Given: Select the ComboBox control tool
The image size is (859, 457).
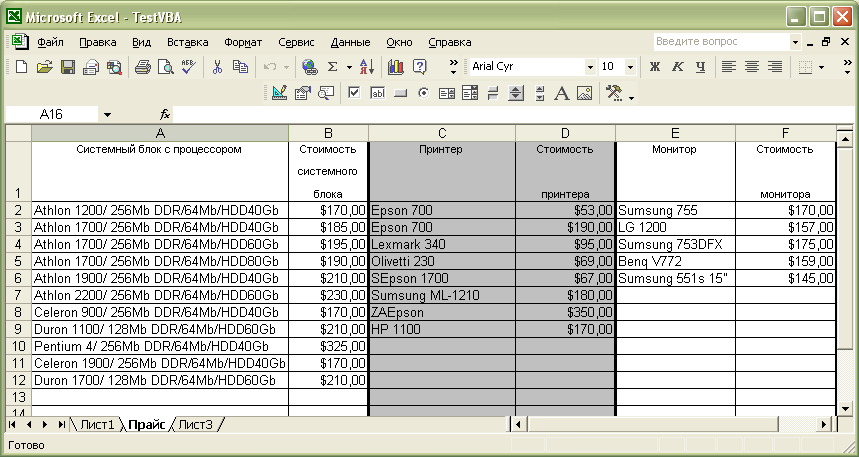Looking at the screenshot, I should click(x=469, y=93).
